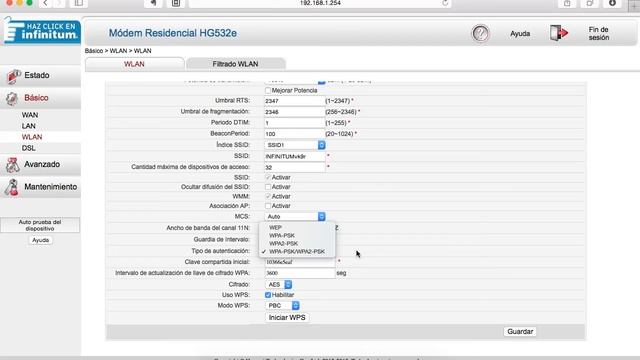
Task: Click the Cantidad máxima de dispositivos field
Action: [x=294, y=167]
